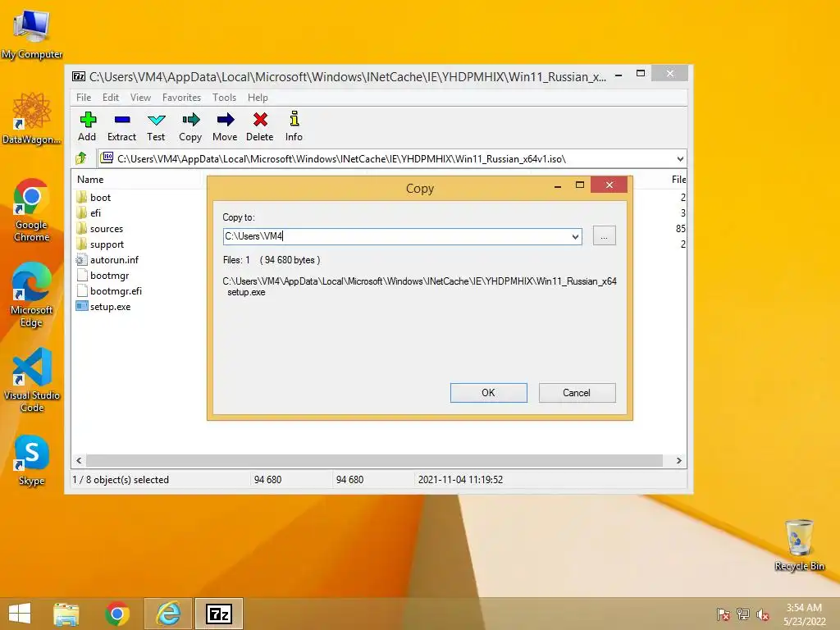Image resolution: width=840 pixels, height=630 pixels.
Task: Click the Name column header
Action: (137, 180)
